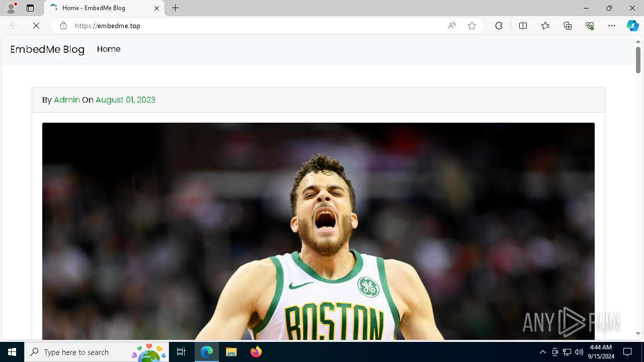Show hidden system tray icons
Viewport: 644px width, 362px height.
[542, 352]
